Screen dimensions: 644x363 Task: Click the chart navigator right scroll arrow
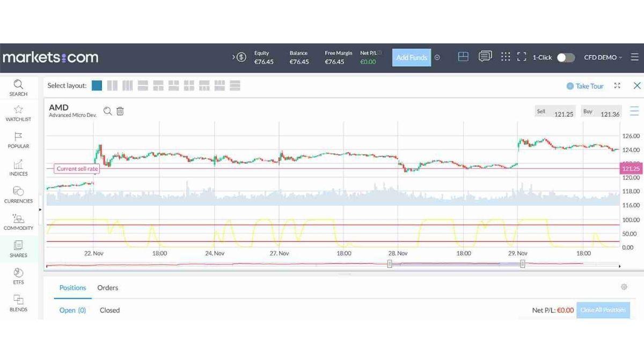pos(620,266)
